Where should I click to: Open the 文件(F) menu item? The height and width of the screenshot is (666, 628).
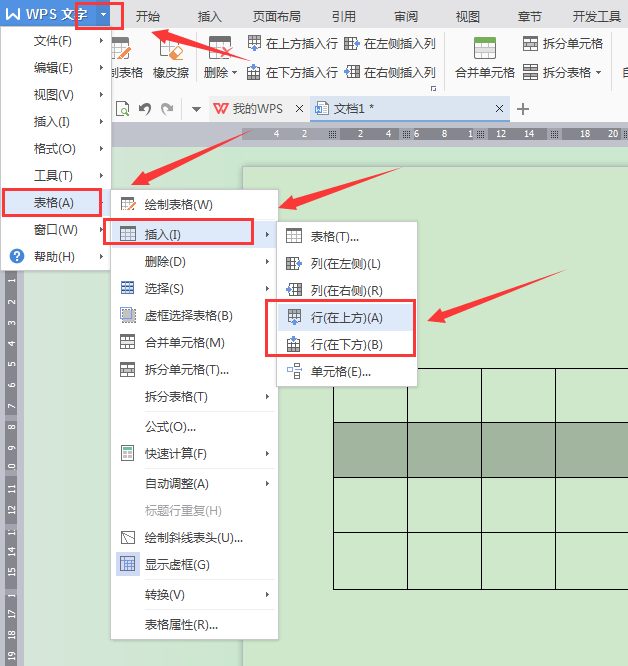tap(55, 41)
